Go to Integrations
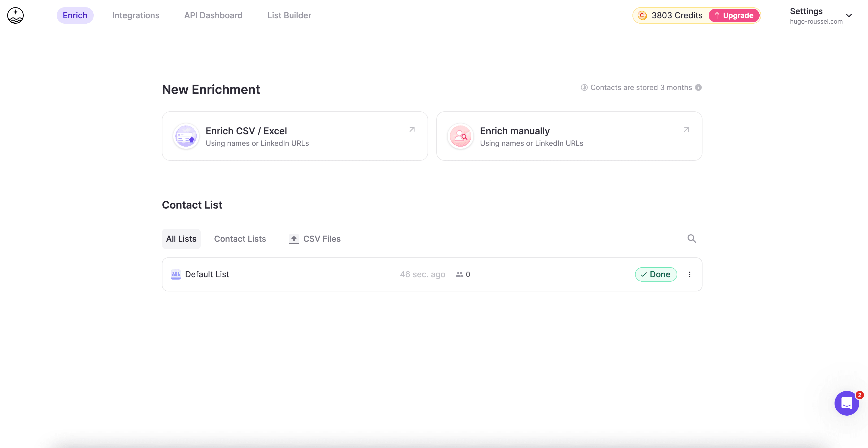868x448 pixels. (x=135, y=15)
